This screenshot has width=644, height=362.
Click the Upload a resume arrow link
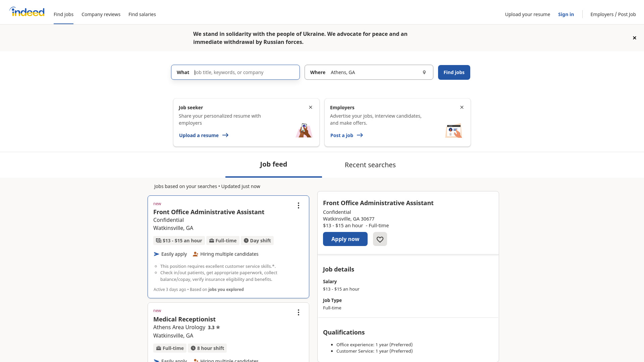[x=204, y=135]
